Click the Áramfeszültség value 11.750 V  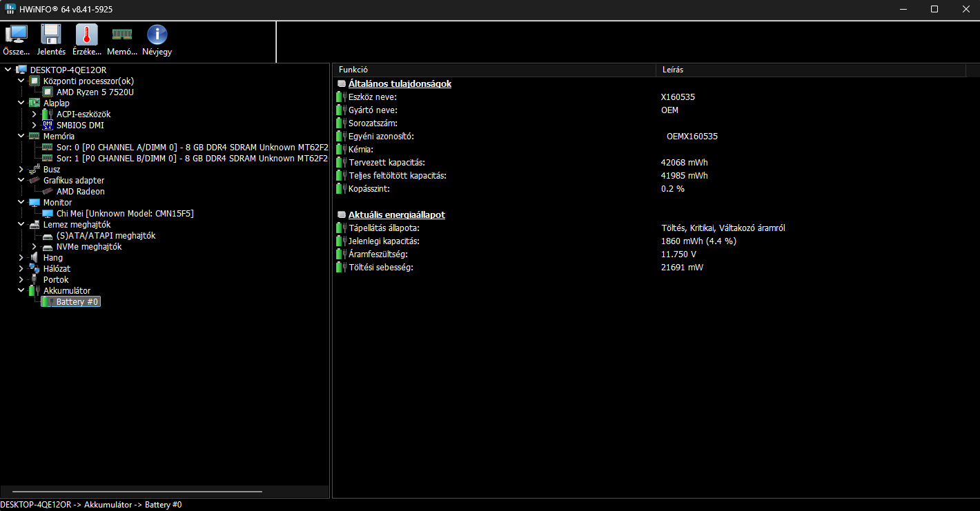[x=678, y=254]
